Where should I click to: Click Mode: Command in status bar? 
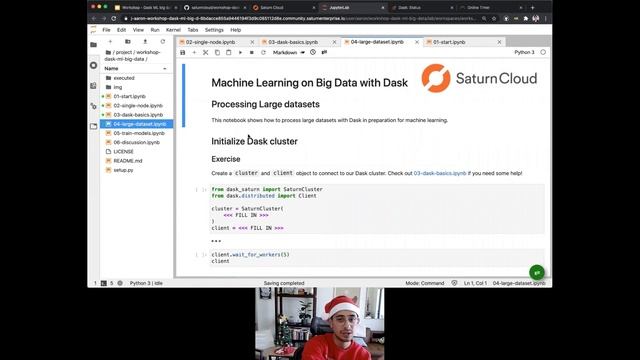pyautogui.click(x=424, y=283)
